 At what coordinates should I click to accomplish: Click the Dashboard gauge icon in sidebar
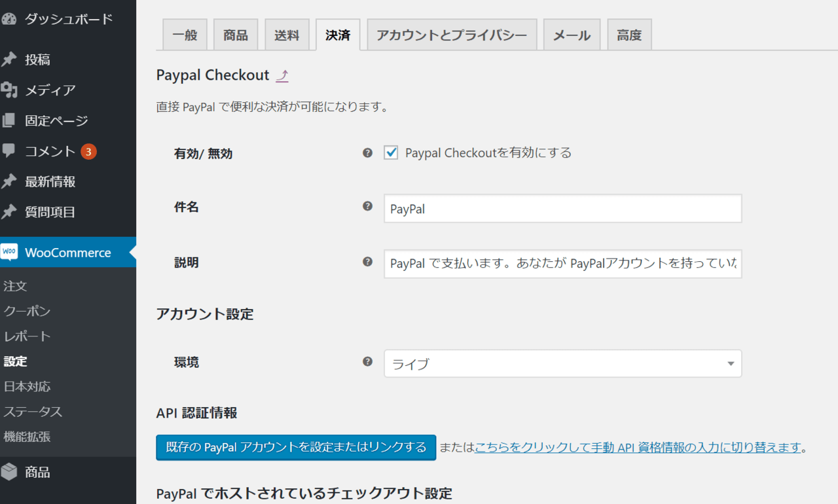pyautogui.click(x=8, y=19)
